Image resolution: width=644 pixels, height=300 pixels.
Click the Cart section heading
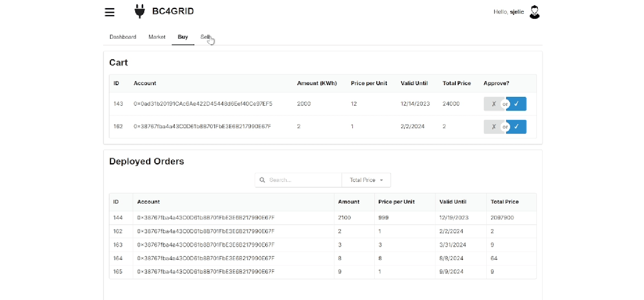click(x=119, y=63)
